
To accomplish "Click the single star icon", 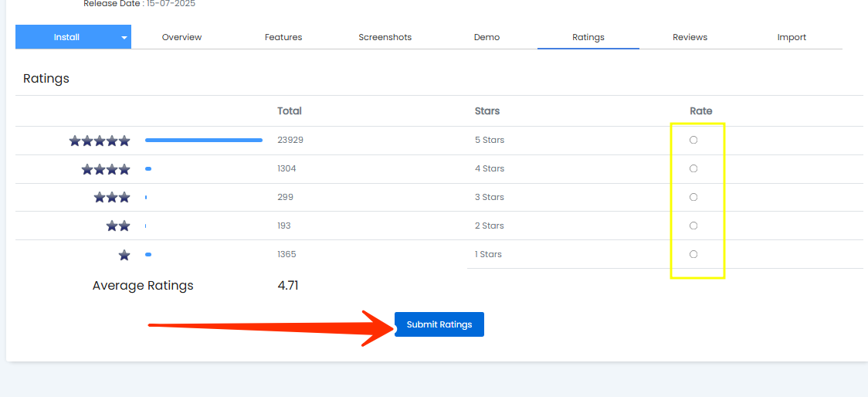I will [124, 255].
